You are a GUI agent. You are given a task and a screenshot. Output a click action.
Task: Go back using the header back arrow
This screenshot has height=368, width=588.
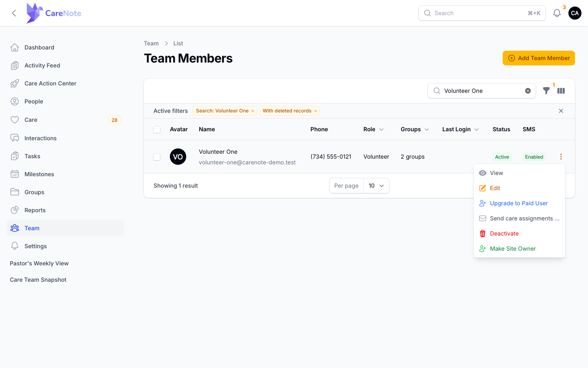click(x=14, y=13)
